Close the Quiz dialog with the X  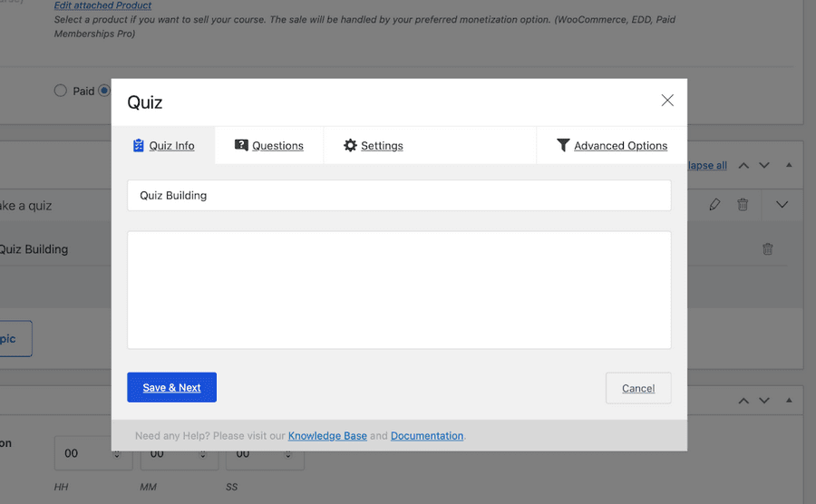tap(667, 101)
